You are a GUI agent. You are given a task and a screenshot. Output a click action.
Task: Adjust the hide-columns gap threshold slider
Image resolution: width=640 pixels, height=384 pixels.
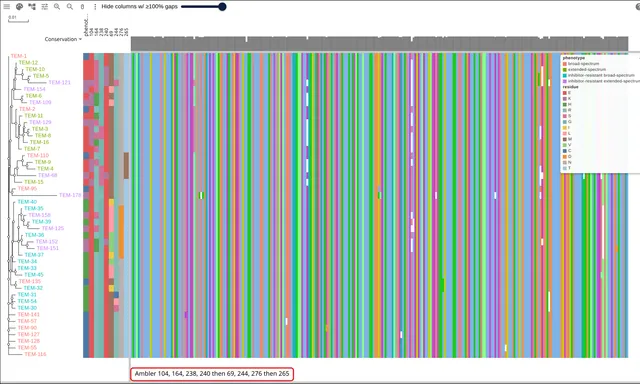203,7
